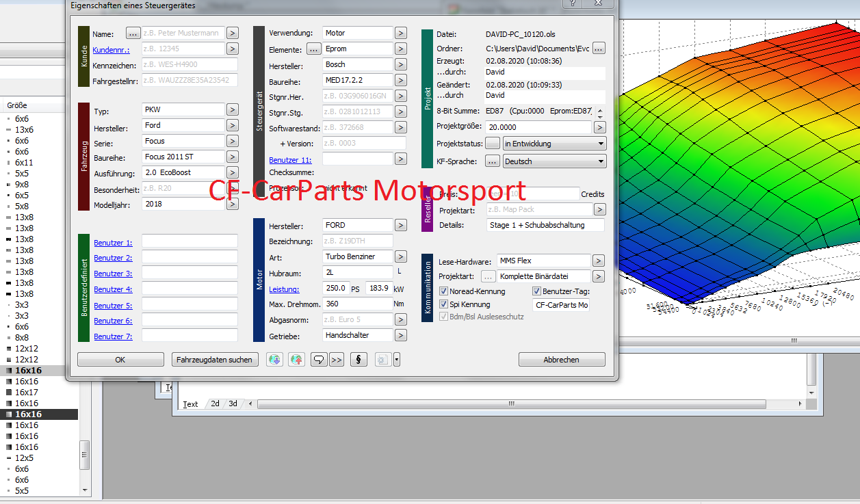
Task: Open the Projektstatus 'in Entwicklung' dropdown
Action: (554, 144)
